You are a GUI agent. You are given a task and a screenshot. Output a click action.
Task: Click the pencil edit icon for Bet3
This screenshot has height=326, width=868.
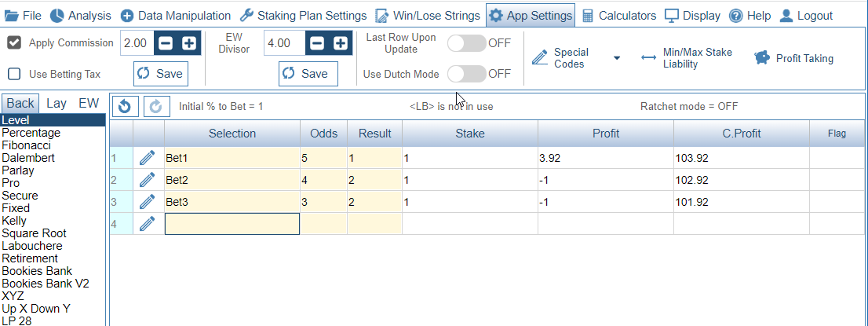click(147, 202)
